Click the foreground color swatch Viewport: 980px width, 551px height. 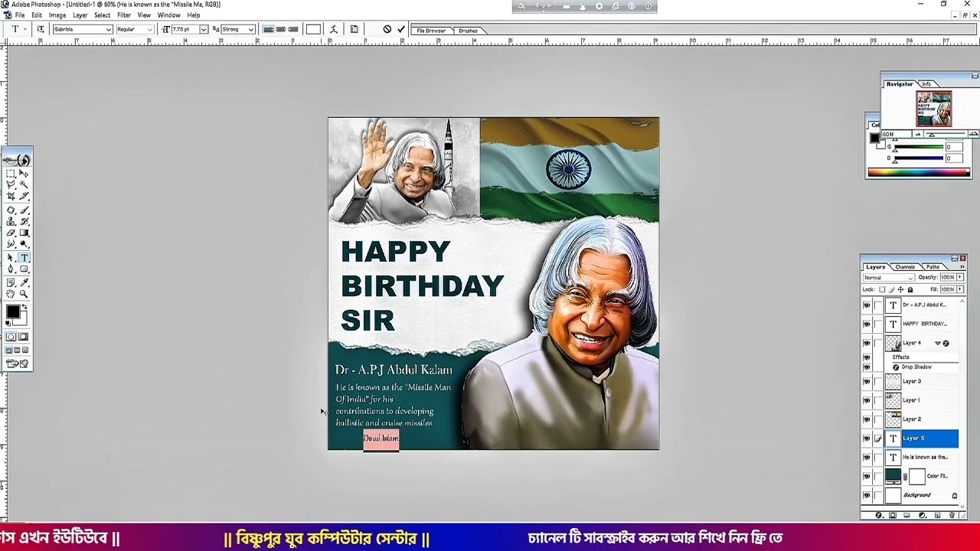[12, 312]
